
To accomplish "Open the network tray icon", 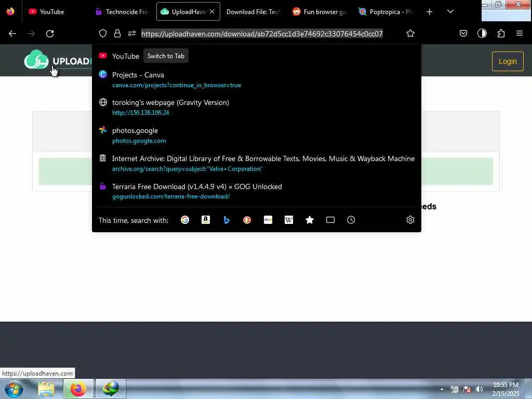I will [454, 389].
